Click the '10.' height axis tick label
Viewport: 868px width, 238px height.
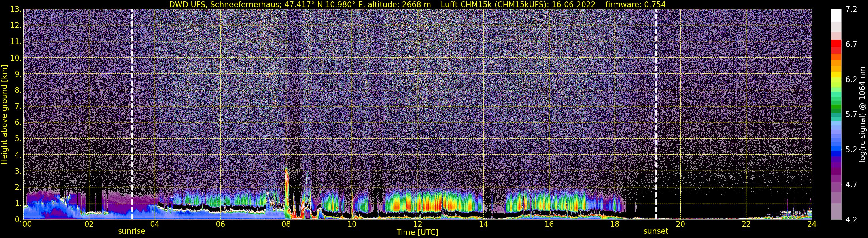(16, 58)
